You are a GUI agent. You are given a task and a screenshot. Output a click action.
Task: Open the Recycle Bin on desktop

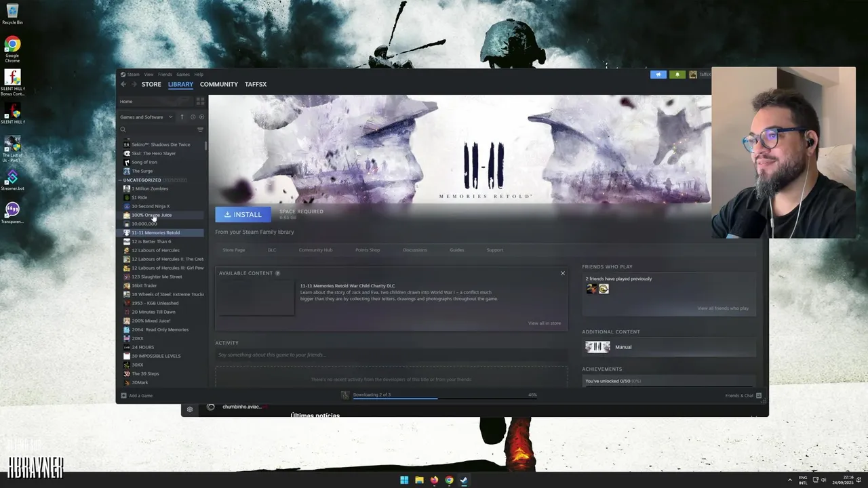(x=12, y=14)
